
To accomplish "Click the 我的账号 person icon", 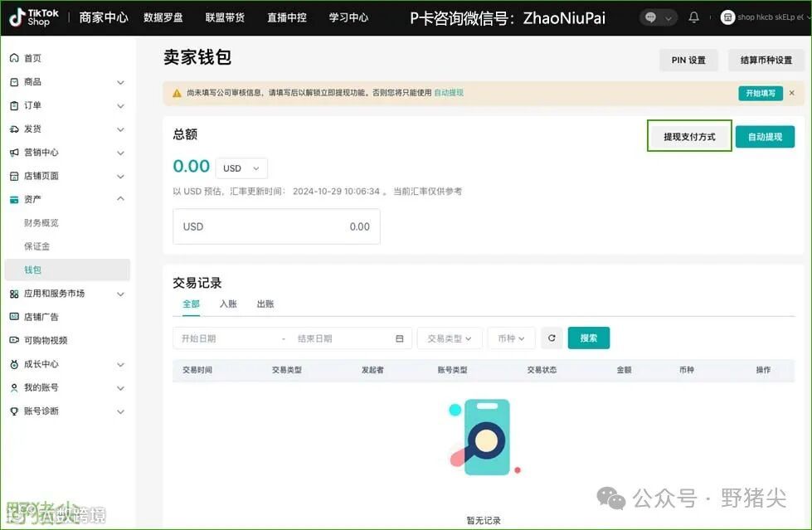I will (x=14, y=387).
